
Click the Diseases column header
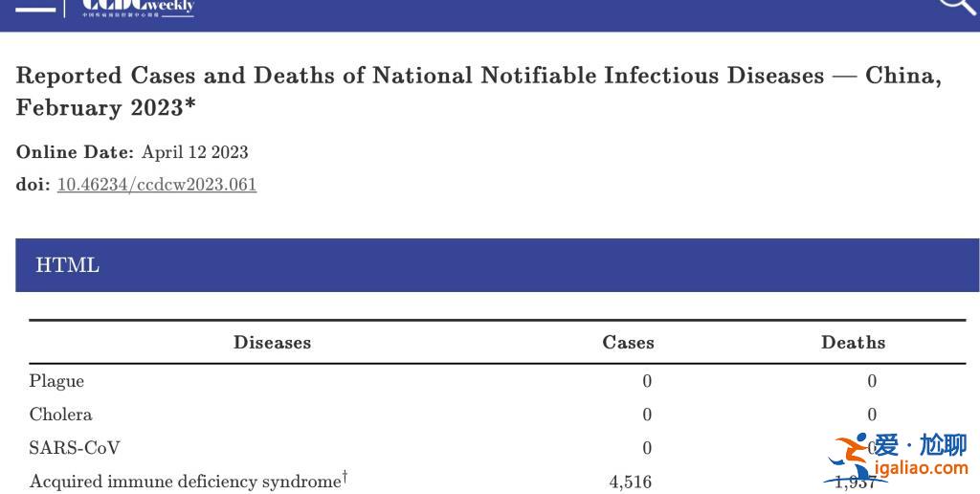(x=272, y=343)
